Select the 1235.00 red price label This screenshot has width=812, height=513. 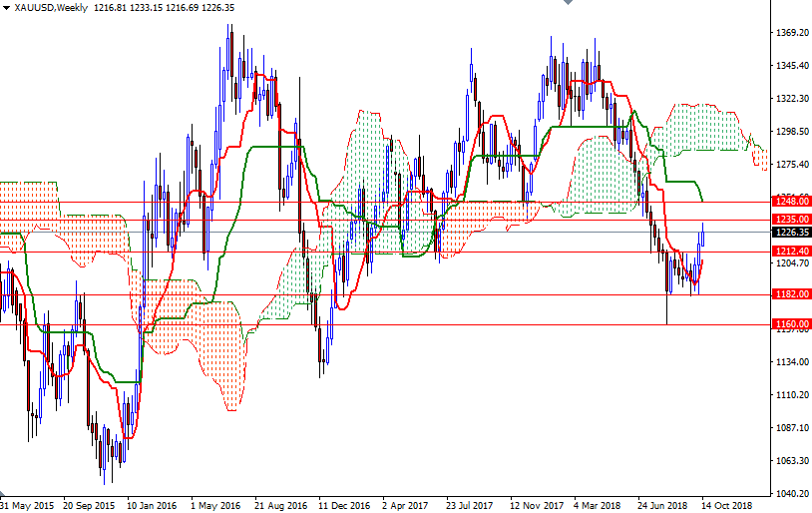pos(791,219)
